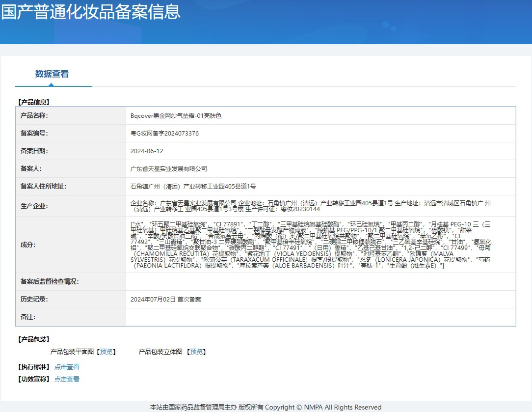Image resolution: width=532 pixels, height=412 pixels.
Task: Open 点击查看 link next to 功效宣称
Action: 67,379
